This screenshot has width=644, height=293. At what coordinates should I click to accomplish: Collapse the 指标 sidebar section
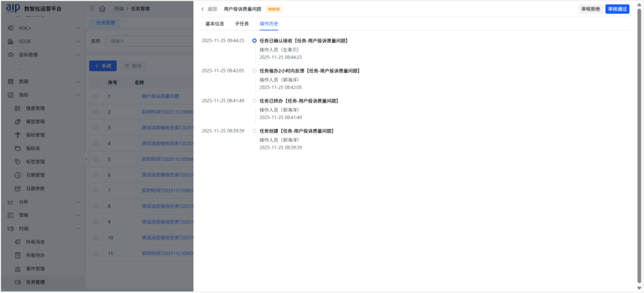coord(78,95)
